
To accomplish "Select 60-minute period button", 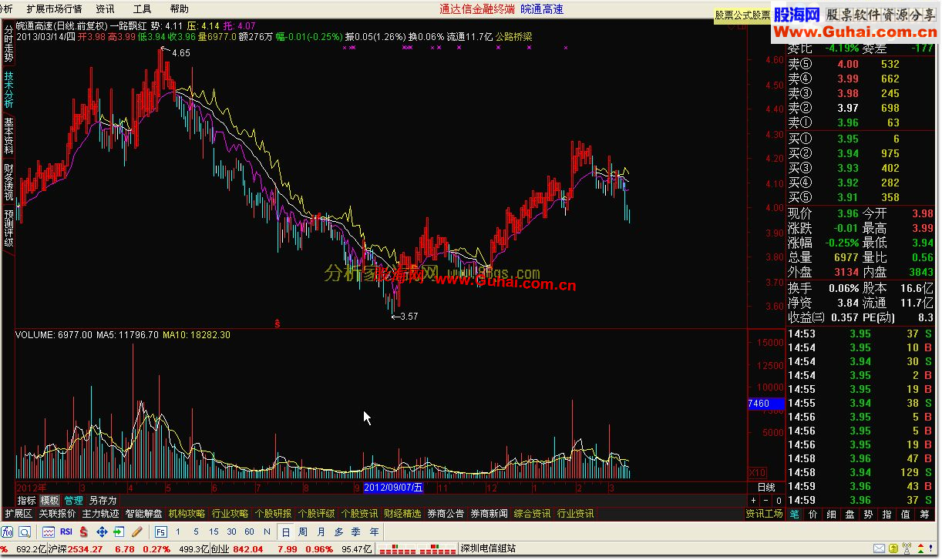I will [249, 531].
